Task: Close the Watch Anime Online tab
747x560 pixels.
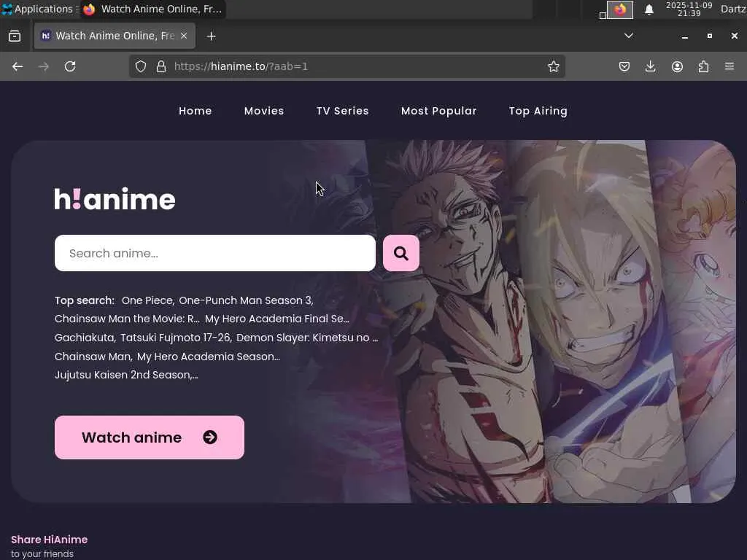Action: point(184,36)
